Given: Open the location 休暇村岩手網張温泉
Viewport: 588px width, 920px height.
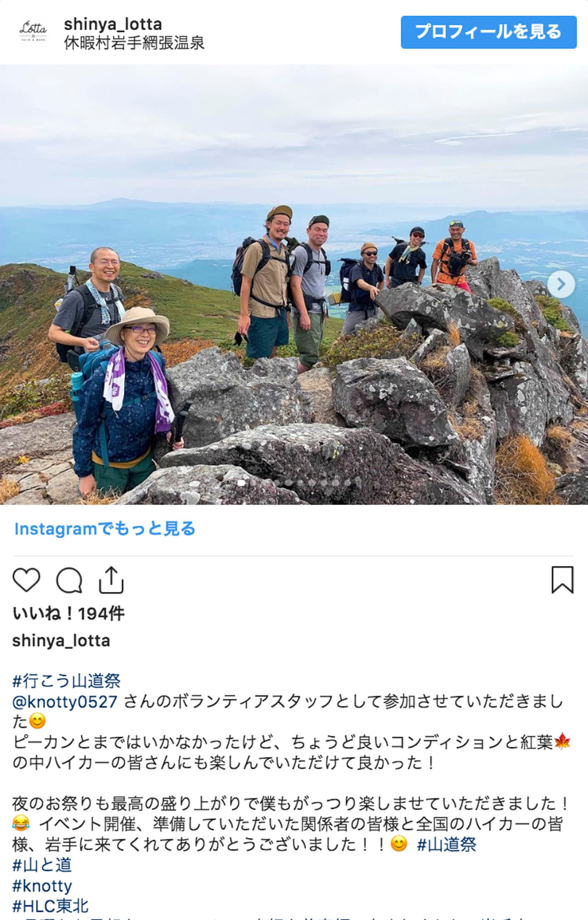Looking at the screenshot, I should click(x=134, y=43).
